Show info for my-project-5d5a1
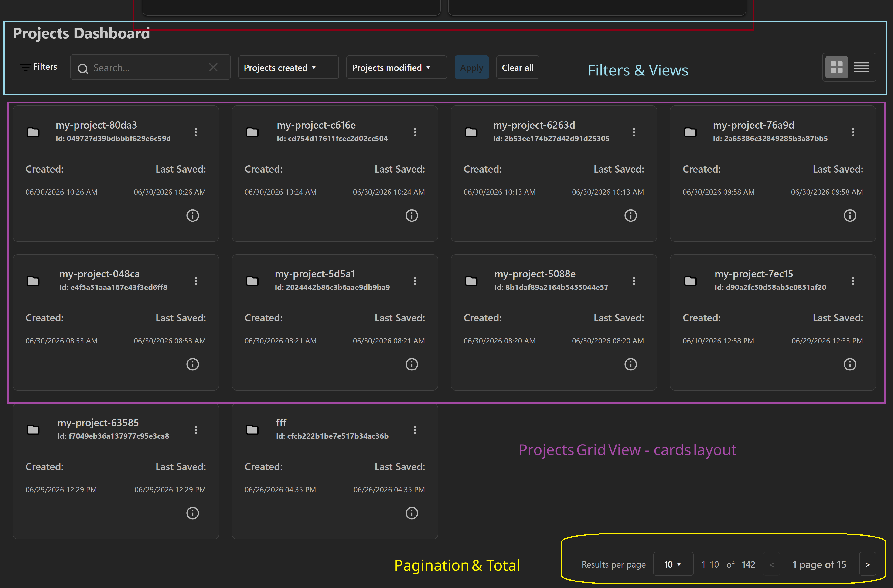Screen dimensions: 893x588 click(412, 364)
